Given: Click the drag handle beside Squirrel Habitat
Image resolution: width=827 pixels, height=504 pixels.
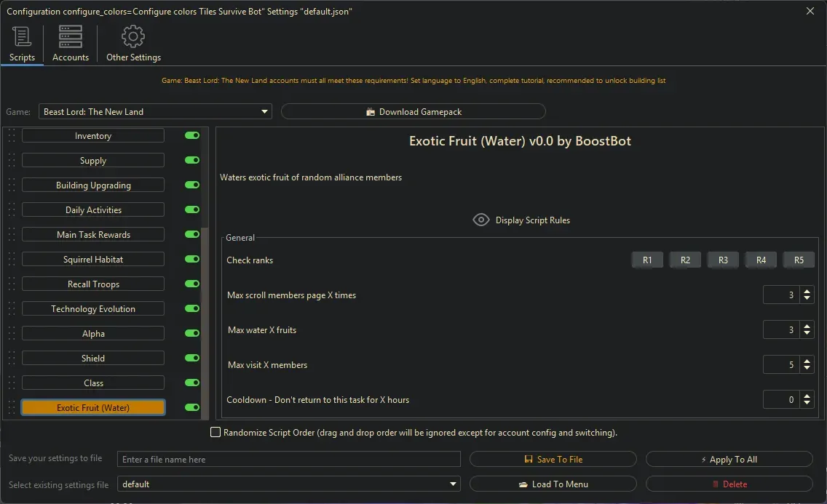Looking at the screenshot, I should click(12, 260).
